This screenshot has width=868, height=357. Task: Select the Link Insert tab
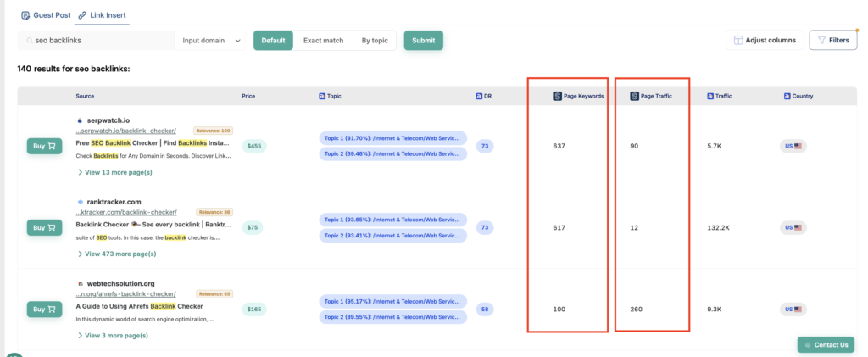pyautogui.click(x=103, y=15)
